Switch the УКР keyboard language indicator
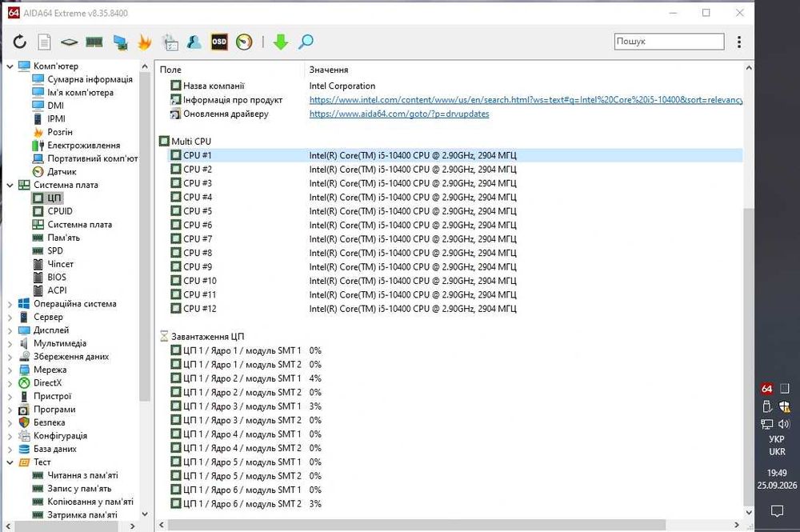 [777, 446]
